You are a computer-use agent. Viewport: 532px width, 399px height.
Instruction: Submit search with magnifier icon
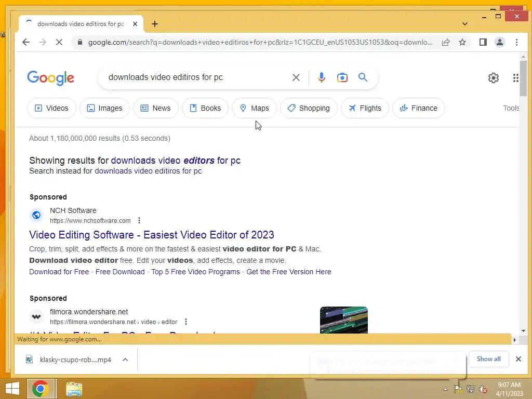[363, 77]
